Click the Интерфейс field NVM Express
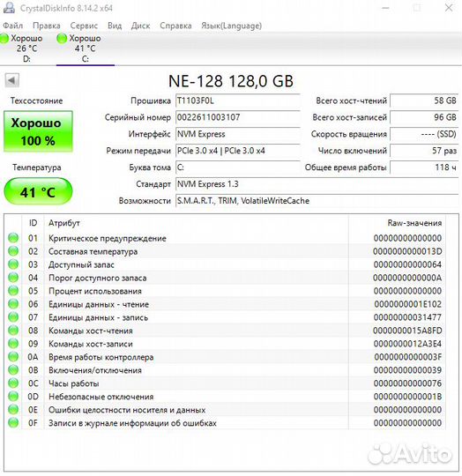This screenshot has width=462, height=476. (x=238, y=134)
